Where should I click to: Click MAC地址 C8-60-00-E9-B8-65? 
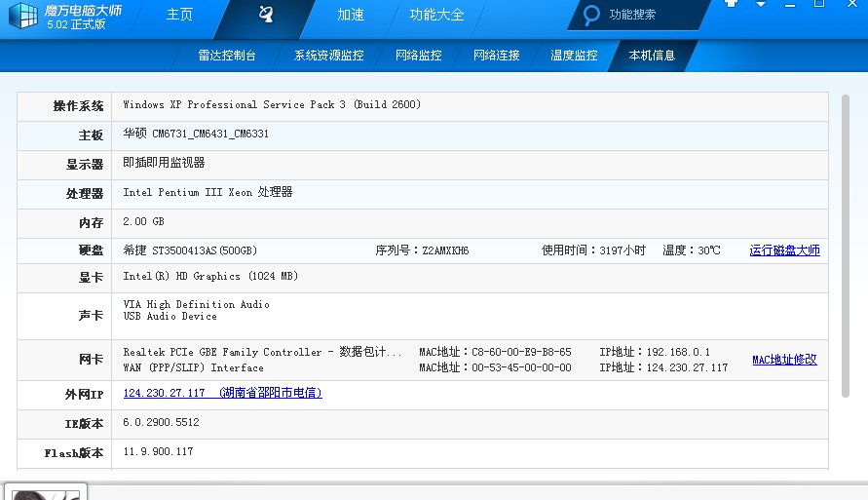(x=495, y=352)
